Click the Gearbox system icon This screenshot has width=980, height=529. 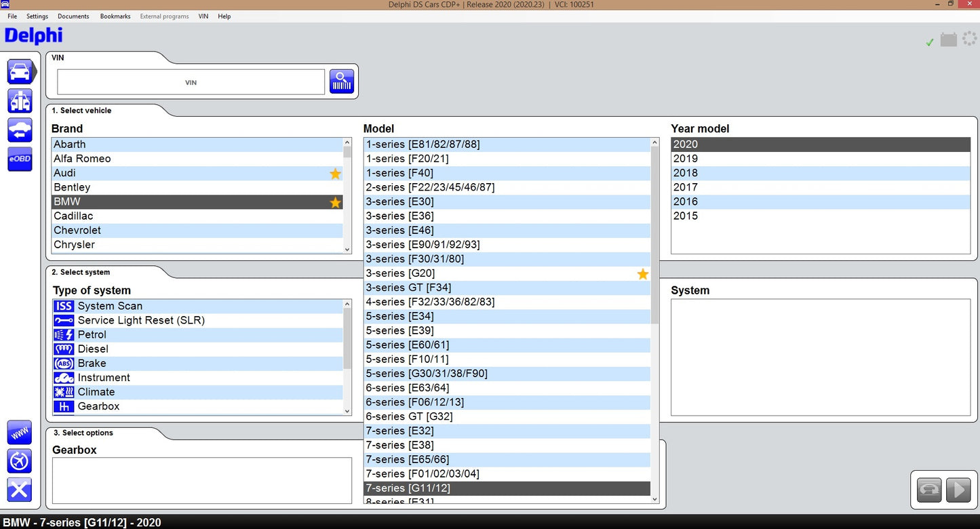(x=64, y=406)
